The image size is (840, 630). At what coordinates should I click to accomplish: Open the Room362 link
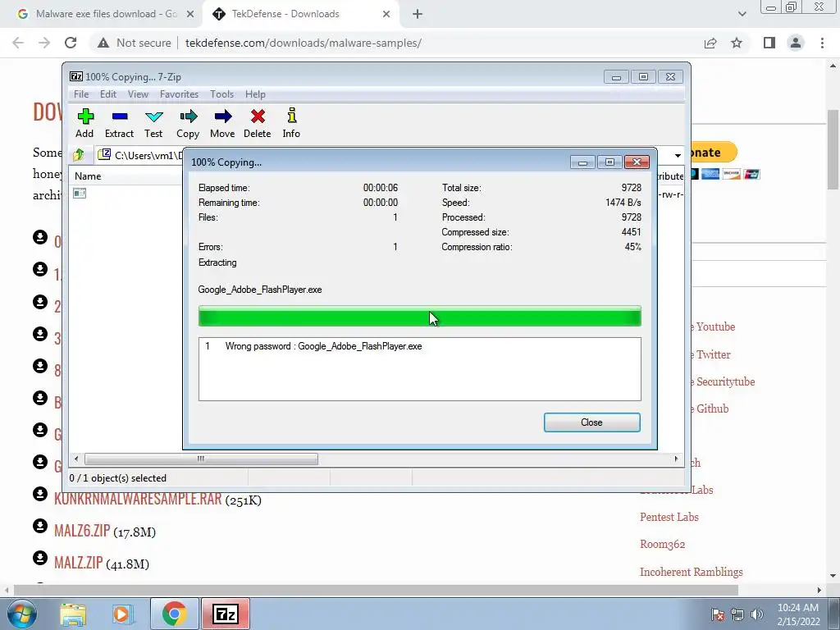point(663,545)
